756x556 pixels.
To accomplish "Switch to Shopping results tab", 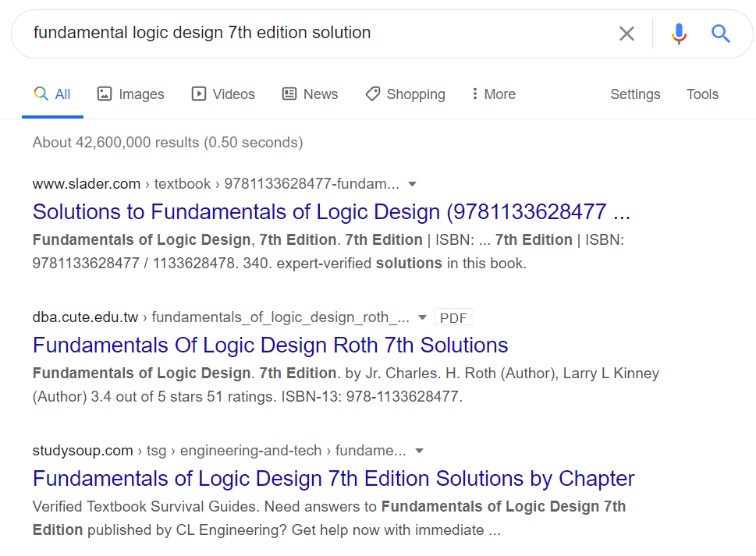I will 405,94.
